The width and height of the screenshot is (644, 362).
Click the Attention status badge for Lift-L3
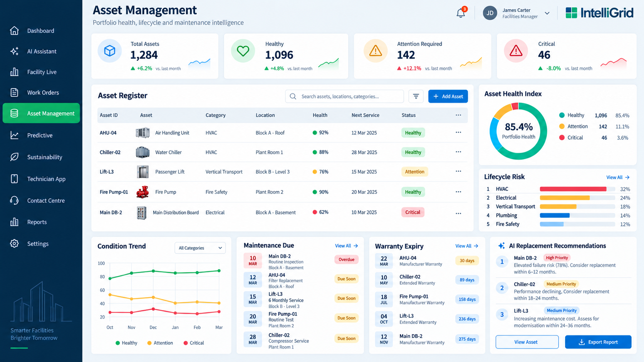click(414, 172)
